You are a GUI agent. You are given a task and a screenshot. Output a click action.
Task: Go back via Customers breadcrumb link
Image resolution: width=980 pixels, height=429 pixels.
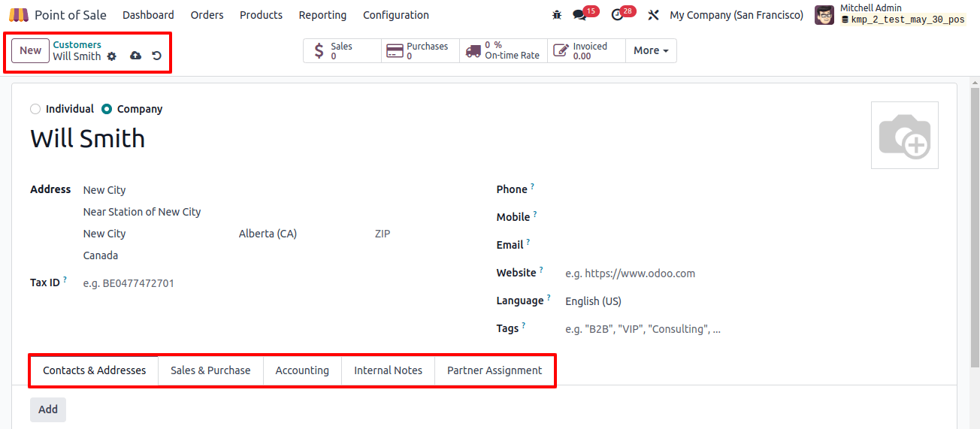[x=77, y=45]
